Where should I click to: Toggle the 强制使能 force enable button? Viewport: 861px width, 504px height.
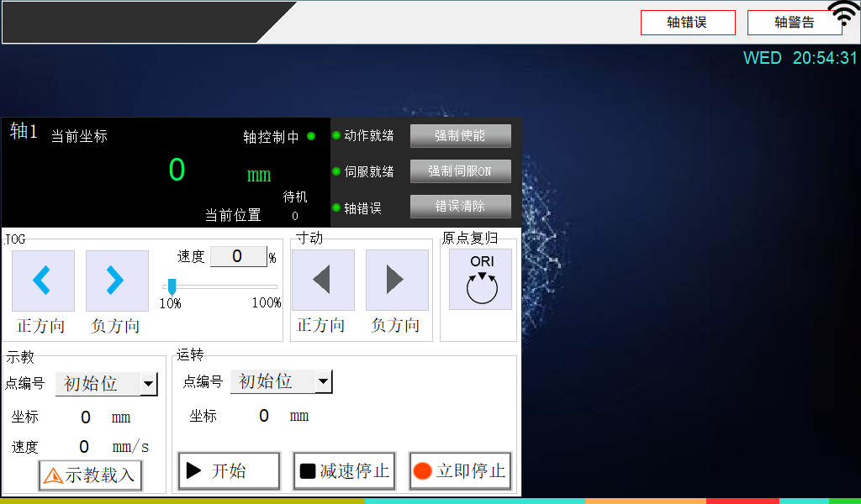click(x=460, y=135)
